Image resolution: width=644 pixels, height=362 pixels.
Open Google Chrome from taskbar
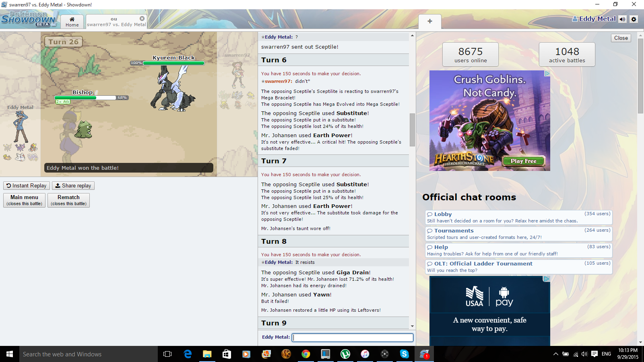coord(306,354)
